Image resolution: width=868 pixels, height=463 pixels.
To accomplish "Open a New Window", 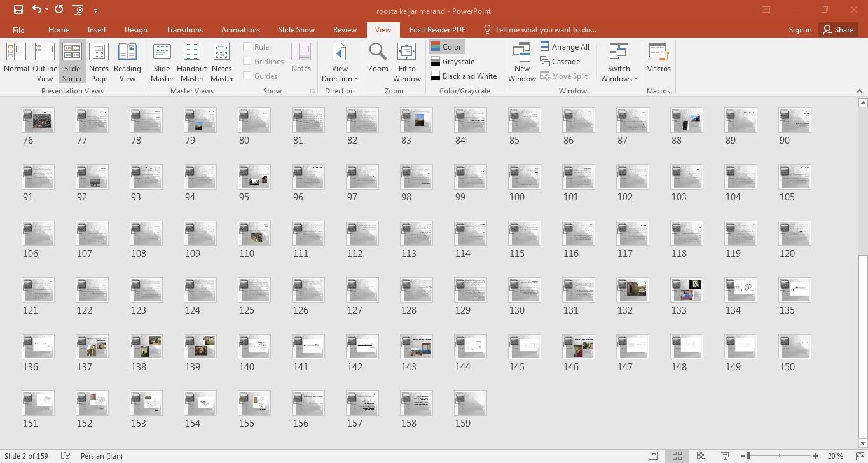I will coord(521,62).
